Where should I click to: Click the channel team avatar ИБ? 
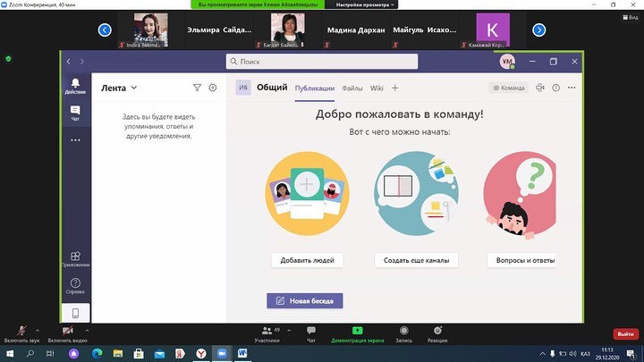tap(243, 88)
